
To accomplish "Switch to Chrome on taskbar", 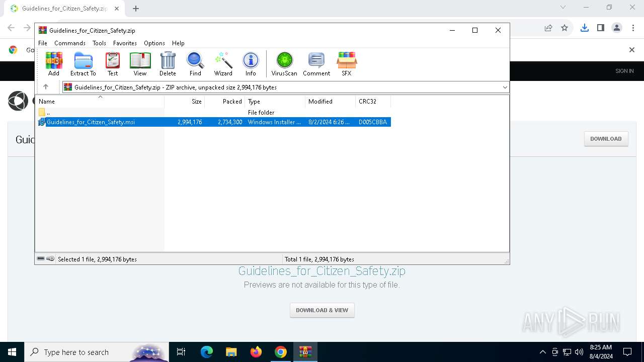I will pyautogui.click(x=281, y=352).
